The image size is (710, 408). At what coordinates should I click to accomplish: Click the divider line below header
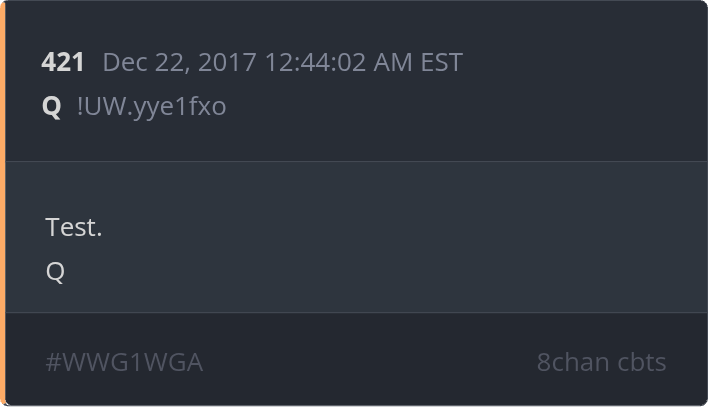coord(357,161)
